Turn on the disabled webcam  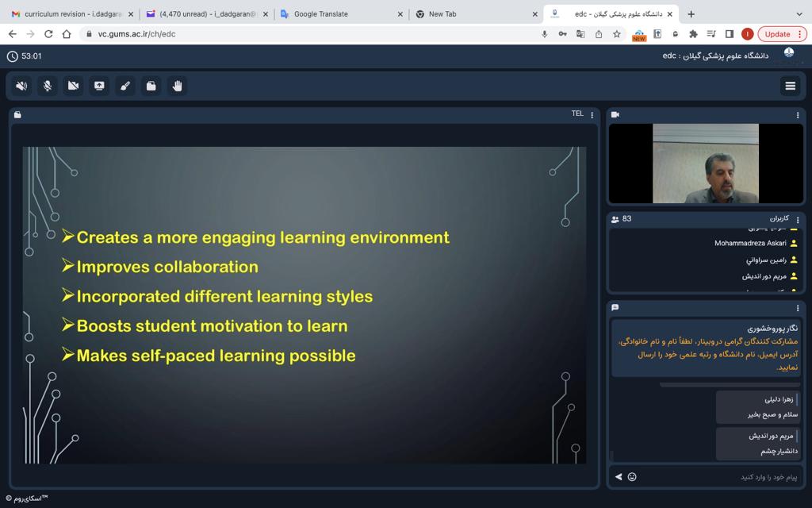(74, 86)
